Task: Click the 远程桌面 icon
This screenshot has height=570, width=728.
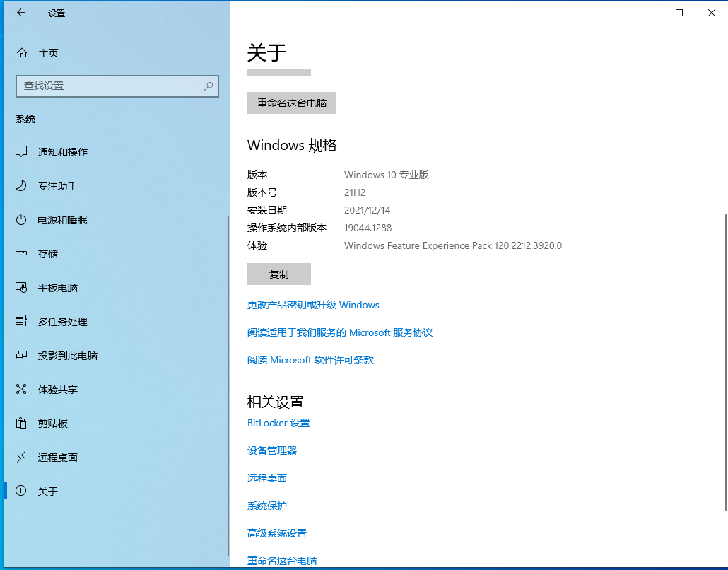Action: (x=21, y=457)
